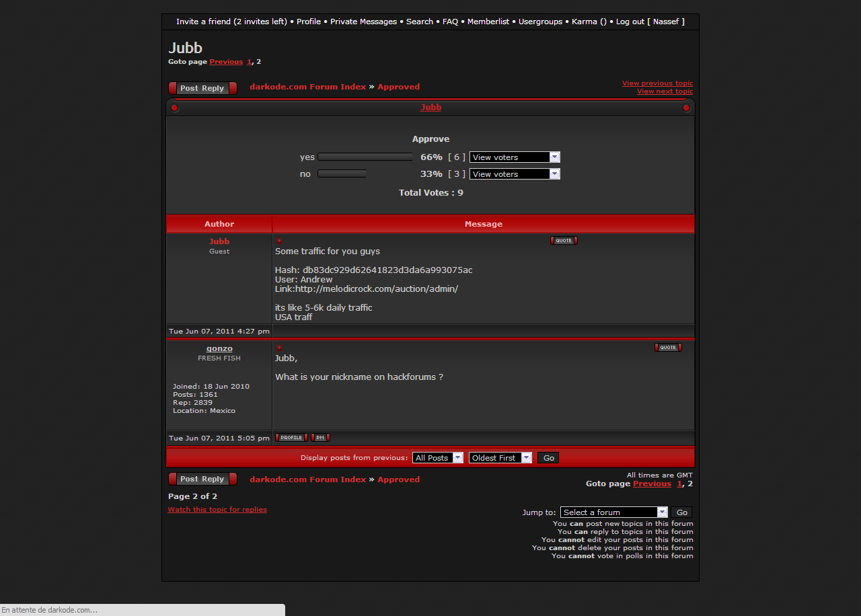The image size is (861, 616).
Task: Open gonzo's Profile icon button
Action: click(291, 438)
